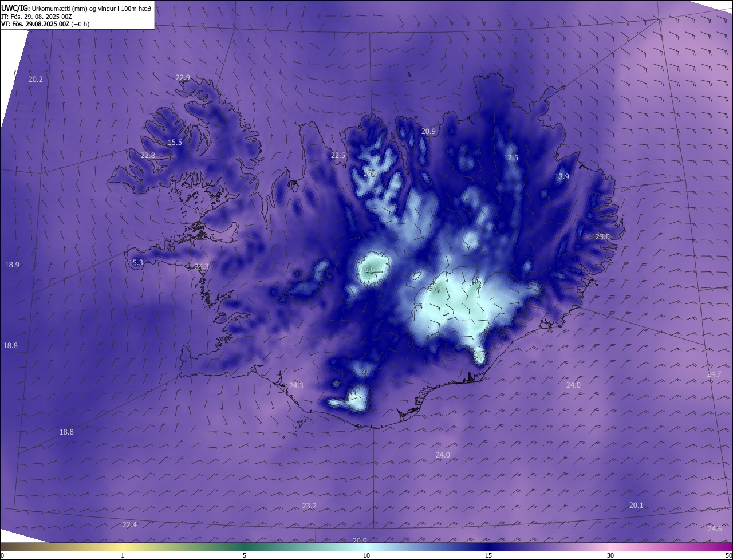The width and height of the screenshot is (733, 560).
Task: Click the colorbar tick label 5
Action: point(245,555)
